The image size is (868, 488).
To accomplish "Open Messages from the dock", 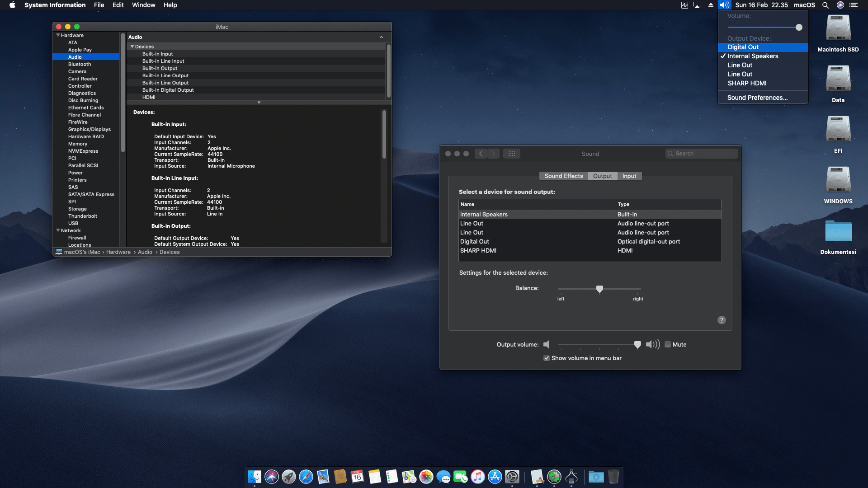I will point(443,477).
